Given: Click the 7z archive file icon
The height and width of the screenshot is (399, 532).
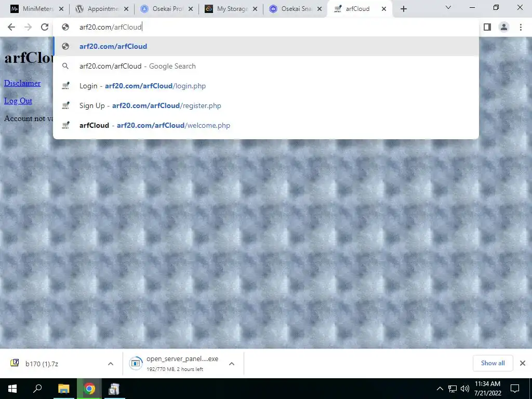Looking at the screenshot, I should [15, 363].
